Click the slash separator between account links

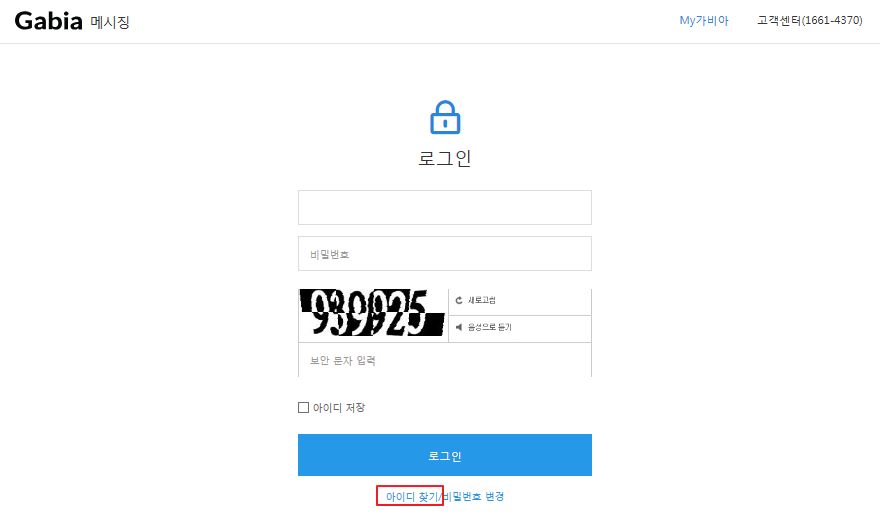tap(440, 496)
